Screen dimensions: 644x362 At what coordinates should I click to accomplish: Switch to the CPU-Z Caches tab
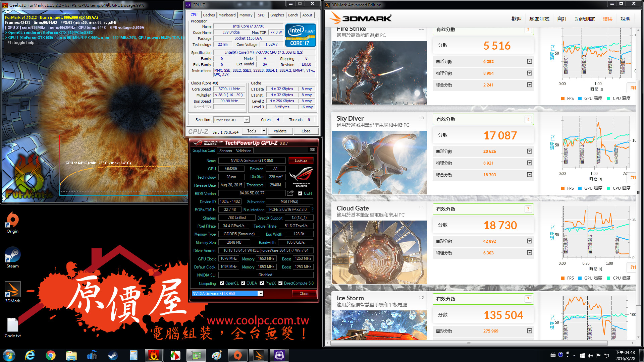tap(209, 15)
